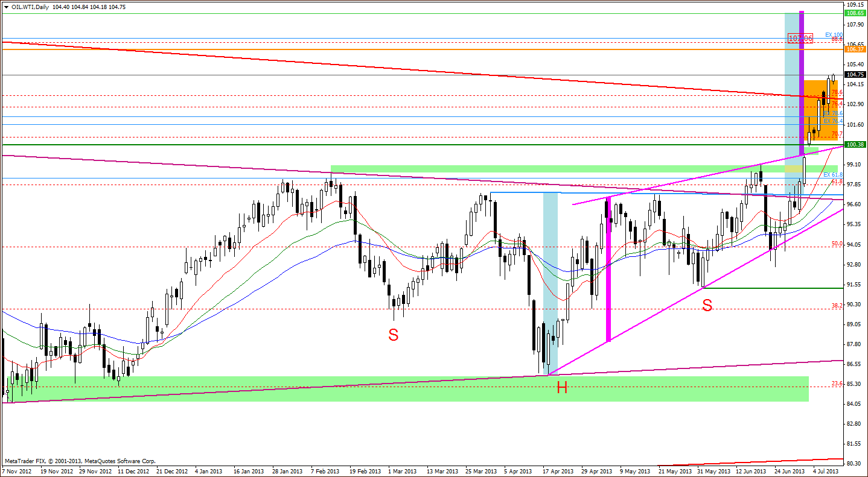The height and width of the screenshot is (477, 868).
Task: Click the green 108.65 price level tag
Action: [856, 13]
